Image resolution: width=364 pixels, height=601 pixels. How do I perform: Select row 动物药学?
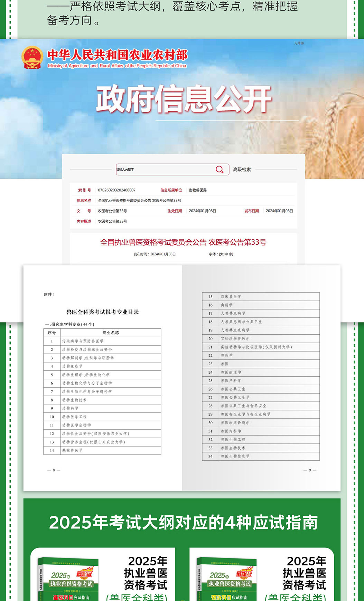click(x=102, y=408)
